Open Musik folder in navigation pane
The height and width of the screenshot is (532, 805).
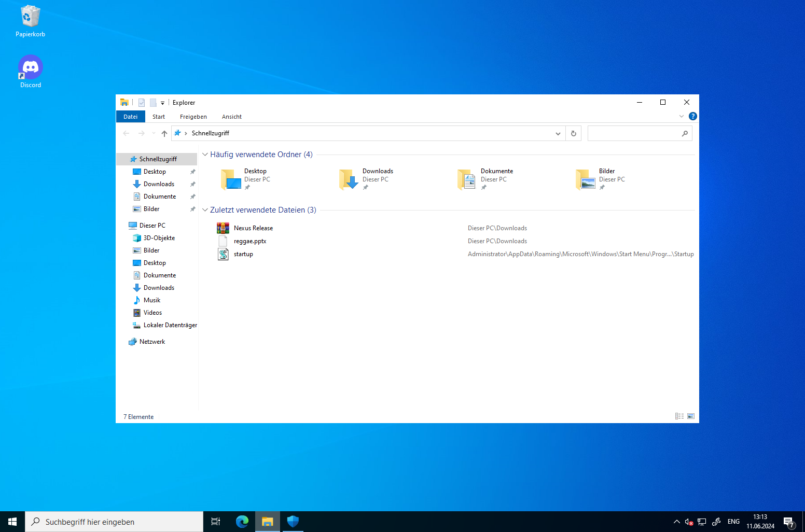tap(157, 300)
